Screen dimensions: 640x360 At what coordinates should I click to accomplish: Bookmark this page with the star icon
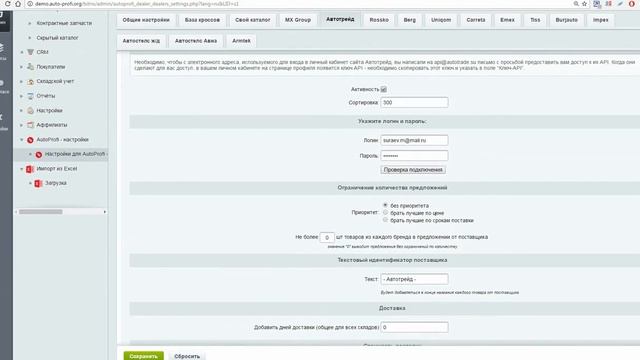point(584,4)
